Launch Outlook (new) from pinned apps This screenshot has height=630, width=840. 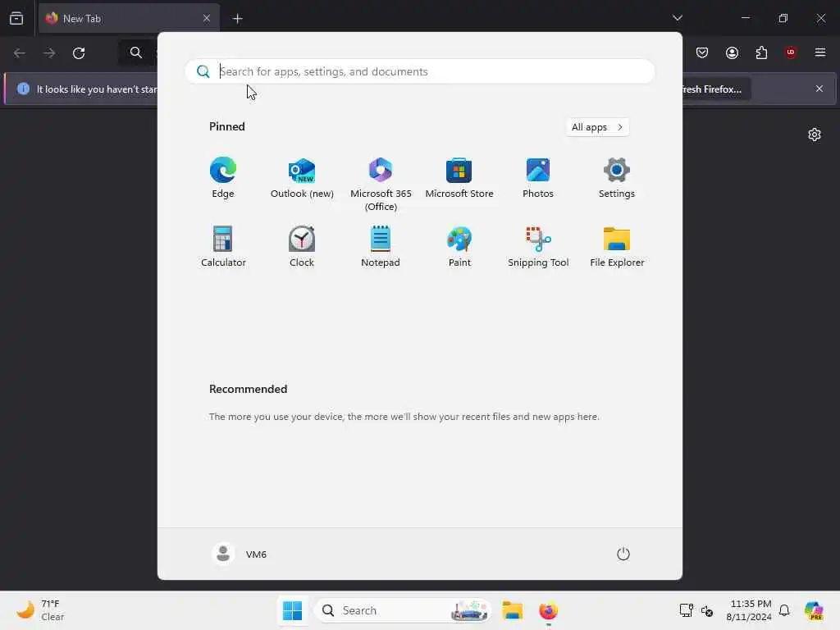(x=302, y=178)
